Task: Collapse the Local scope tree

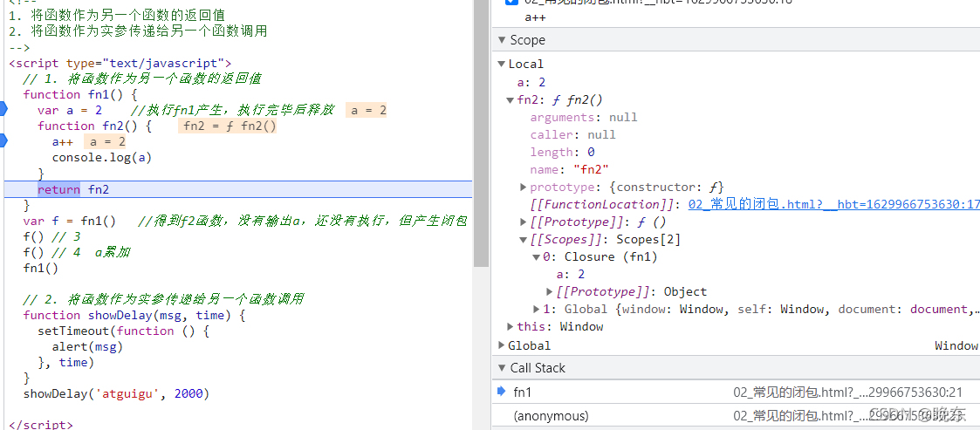Action: [501, 64]
